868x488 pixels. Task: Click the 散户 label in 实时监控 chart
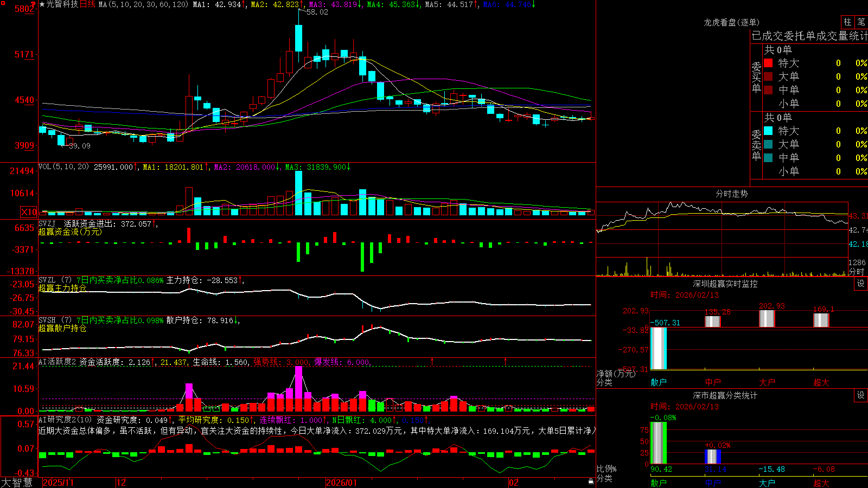tap(659, 382)
